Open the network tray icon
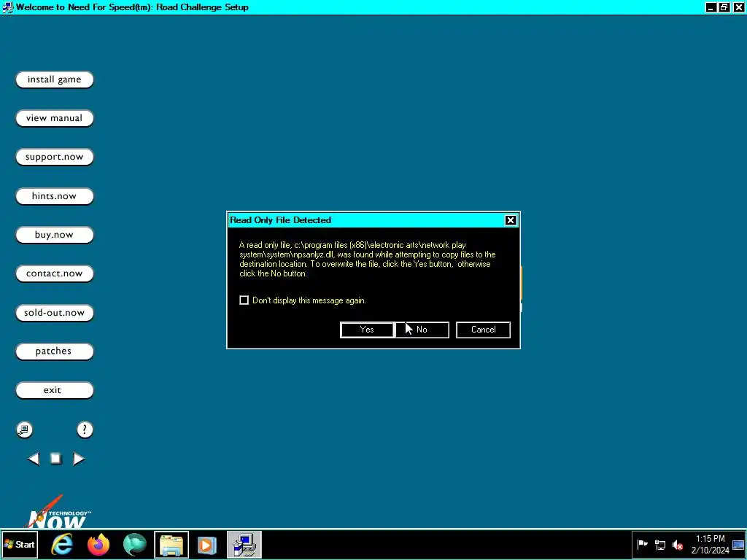This screenshot has height=560, width=747. [x=660, y=544]
